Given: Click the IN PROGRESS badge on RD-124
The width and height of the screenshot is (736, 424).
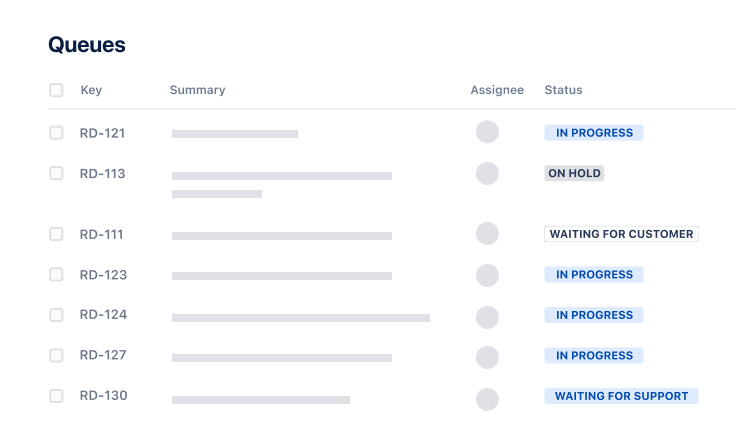Looking at the screenshot, I should 594,315.
